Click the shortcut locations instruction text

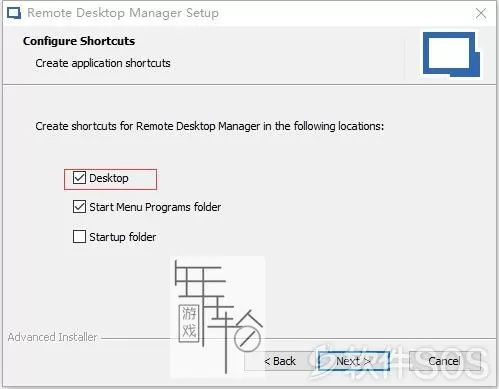pos(210,126)
